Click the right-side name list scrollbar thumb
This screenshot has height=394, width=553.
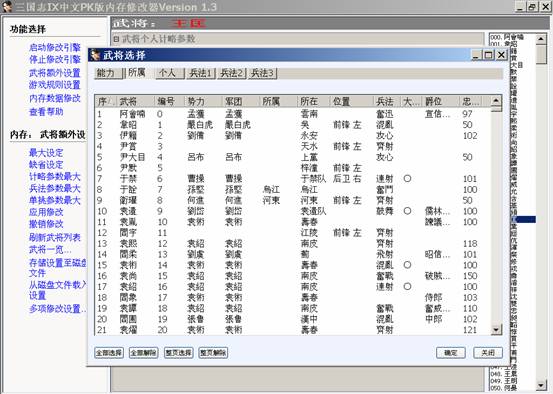pos(541,54)
